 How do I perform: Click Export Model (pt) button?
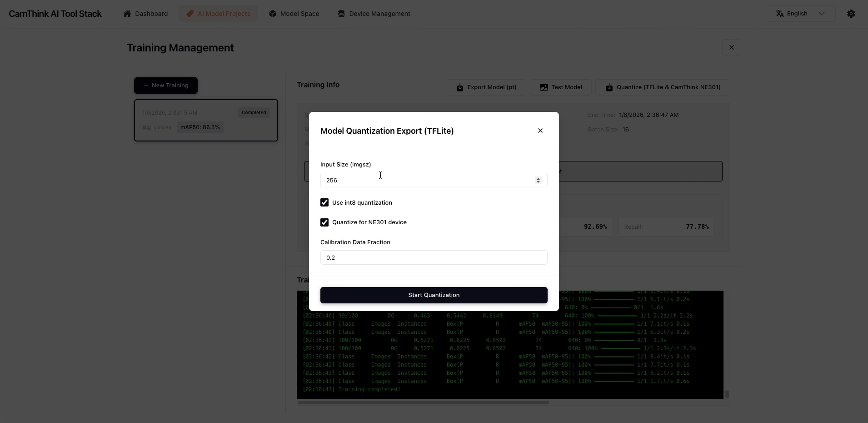tap(486, 87)
